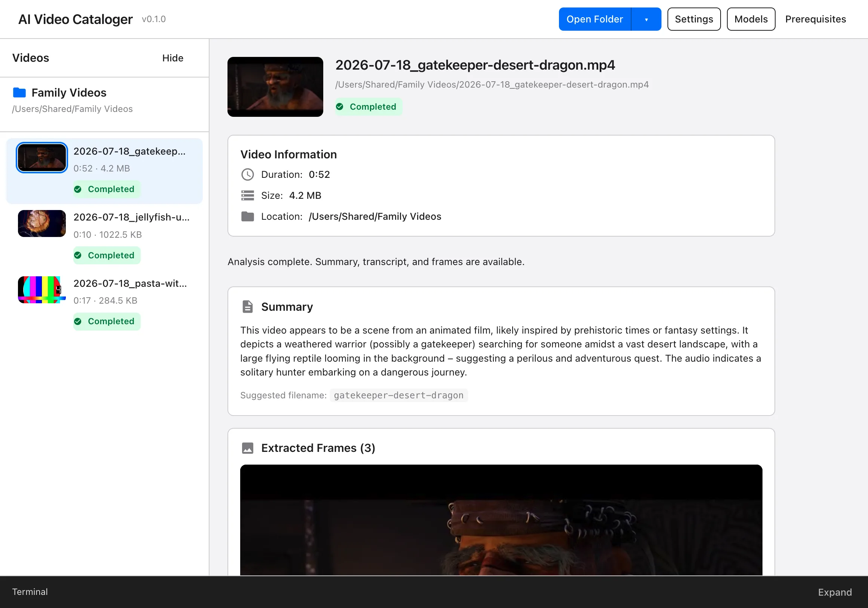Select the gatekeeper video thumbnail in the sidebar
The width and height of the screenshot is (868, 608).
[42, 157]
